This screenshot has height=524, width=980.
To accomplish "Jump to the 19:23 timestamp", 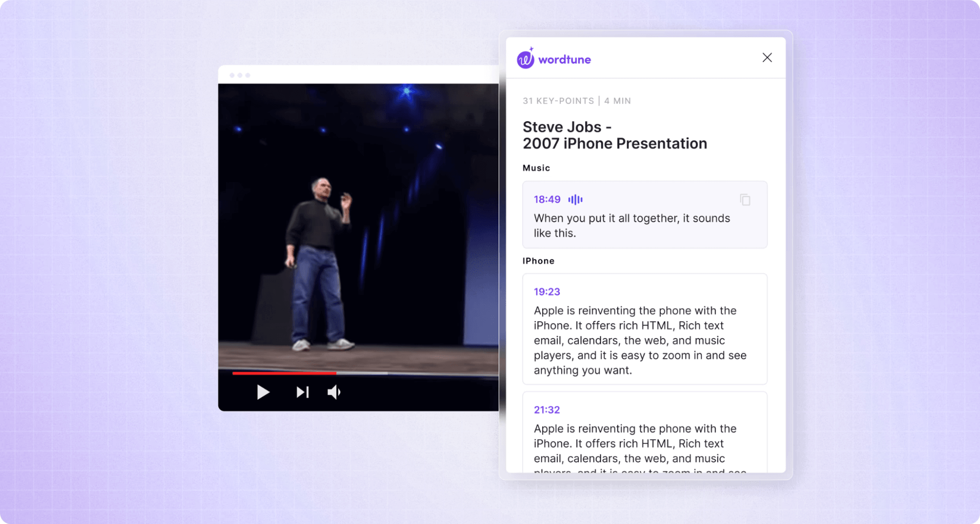I will (x=547, y=291).
